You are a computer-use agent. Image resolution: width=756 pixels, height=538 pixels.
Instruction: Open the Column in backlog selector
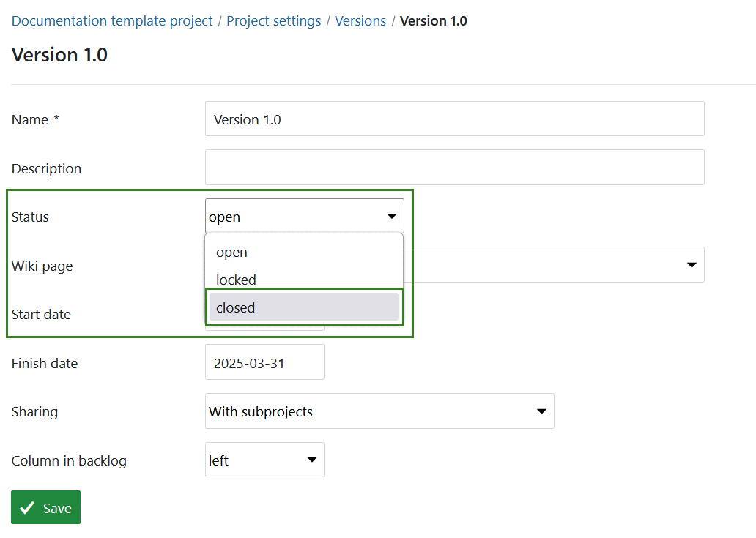(264, 460)
